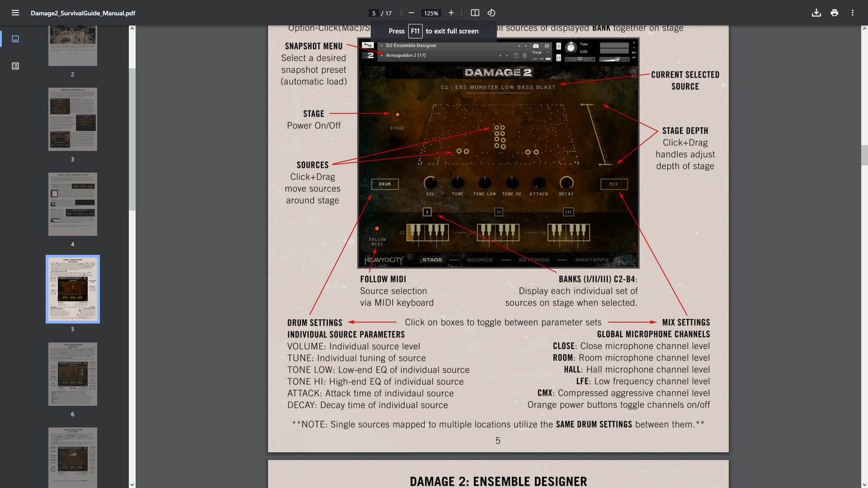Select the SOURCE tab in the Damage 2 image
Image resolution: width=868 pixels, height=488 pixels.
tap(480, 260)
